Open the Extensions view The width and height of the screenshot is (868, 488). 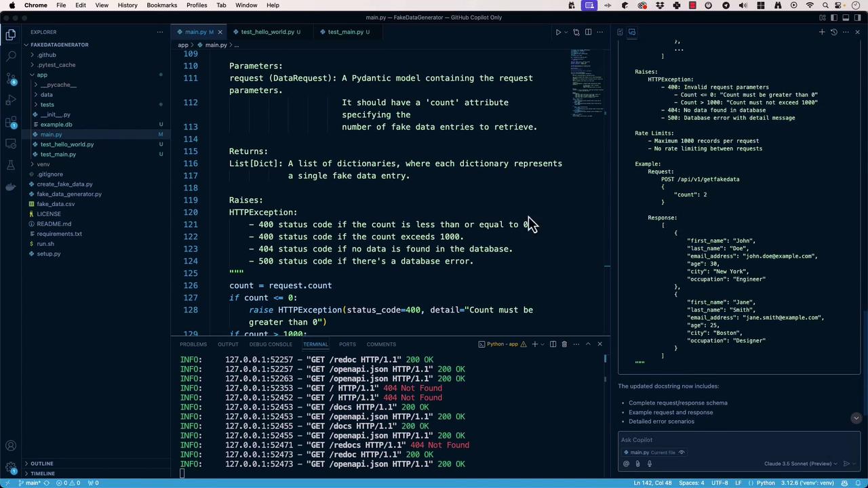11,123
